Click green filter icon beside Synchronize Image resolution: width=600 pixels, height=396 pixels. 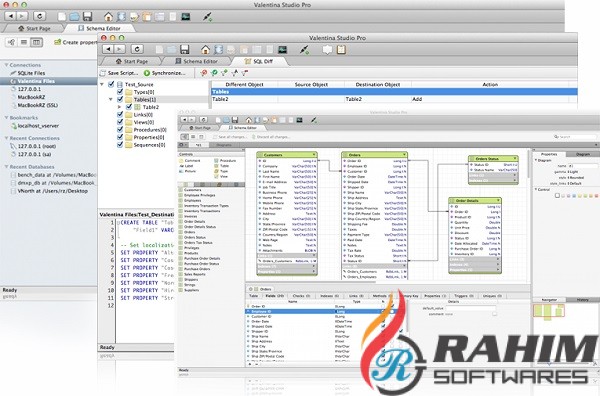[x=214, y=73]
